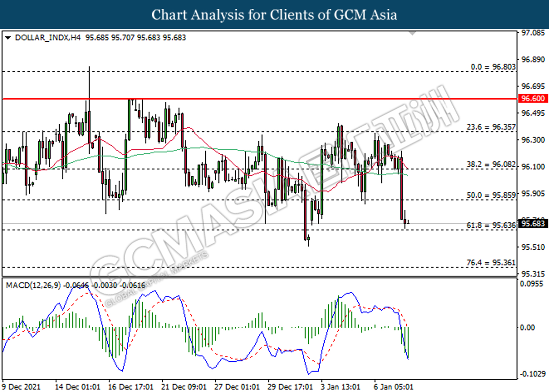Click the 96.890 price scale value
This screenshot has height=392, width=549.
click(x=533, y=60)
